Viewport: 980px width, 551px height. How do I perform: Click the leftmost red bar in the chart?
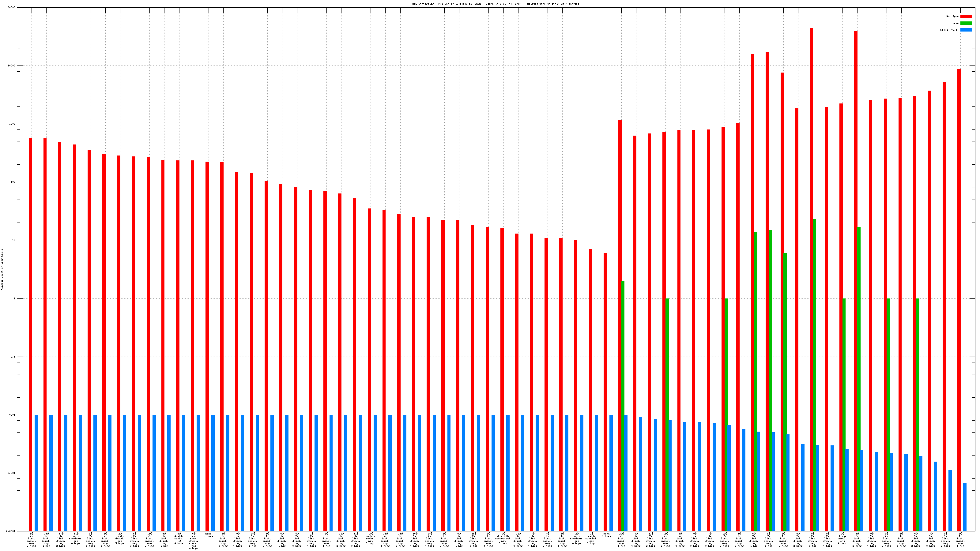30,304
